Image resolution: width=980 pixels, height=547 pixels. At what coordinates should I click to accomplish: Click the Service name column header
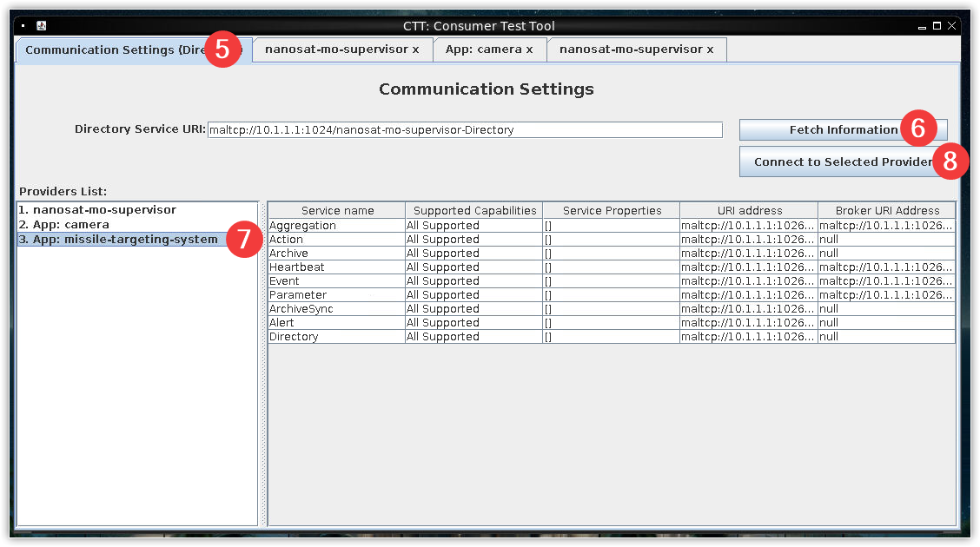coord(337,211)
